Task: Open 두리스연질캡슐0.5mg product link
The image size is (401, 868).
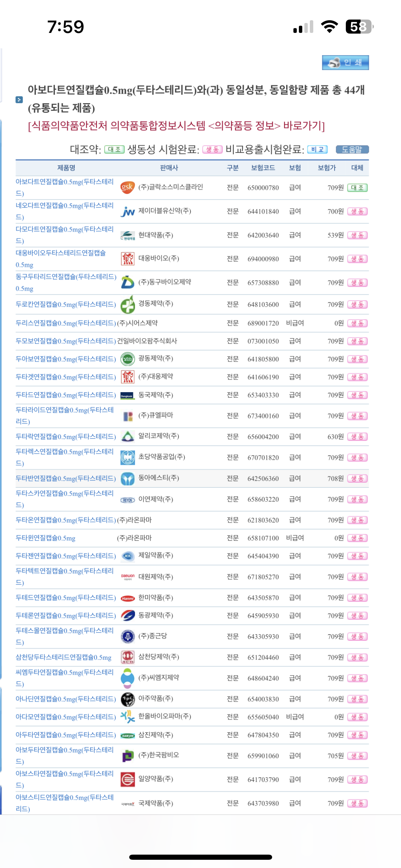Action: [66, 323]
